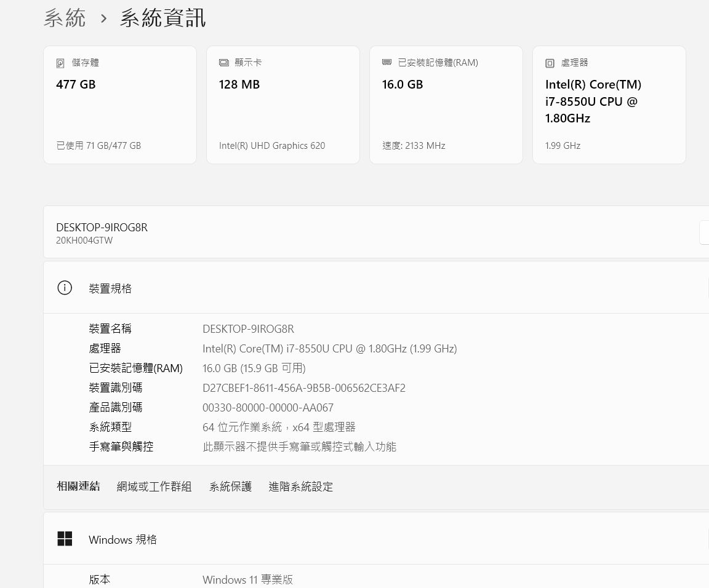Click the installed RAM memory icon
Viewport: 709px width, 588px height.
pyautogui.click(x=387, y=63)
